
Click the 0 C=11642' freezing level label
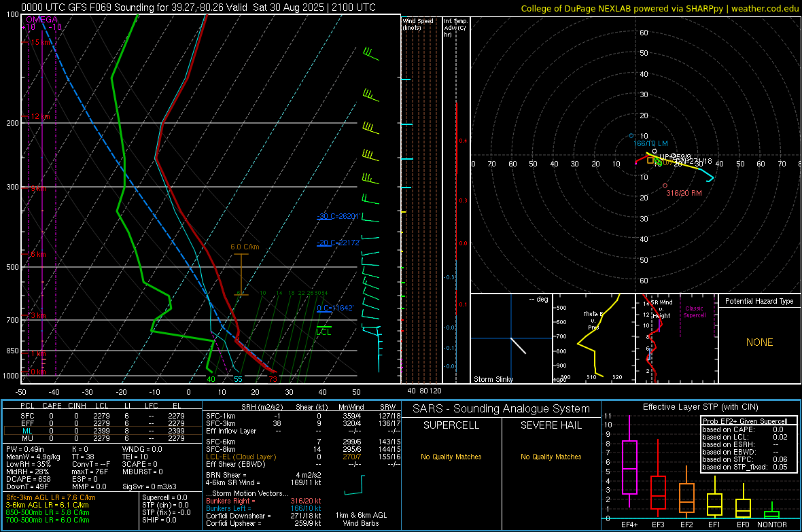335,308
